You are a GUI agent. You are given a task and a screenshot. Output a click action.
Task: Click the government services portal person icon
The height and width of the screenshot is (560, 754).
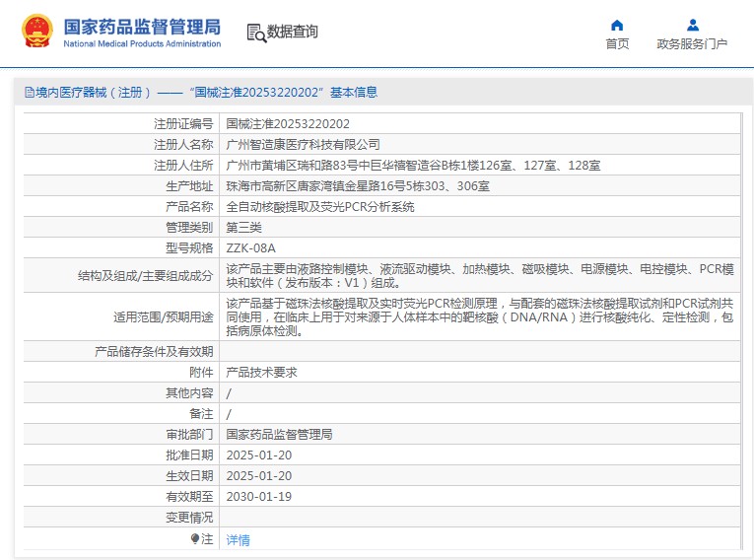point(693,25)
